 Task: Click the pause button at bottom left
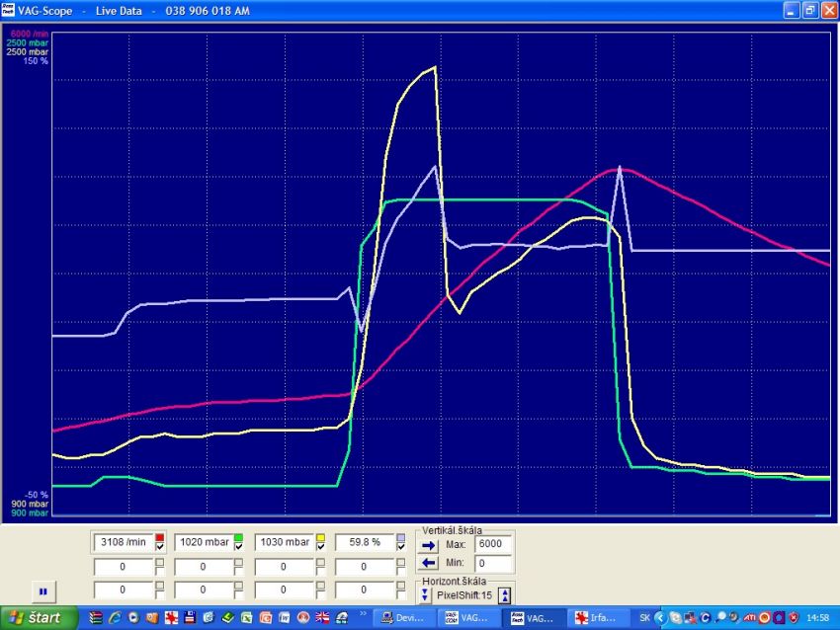(43, 591)
